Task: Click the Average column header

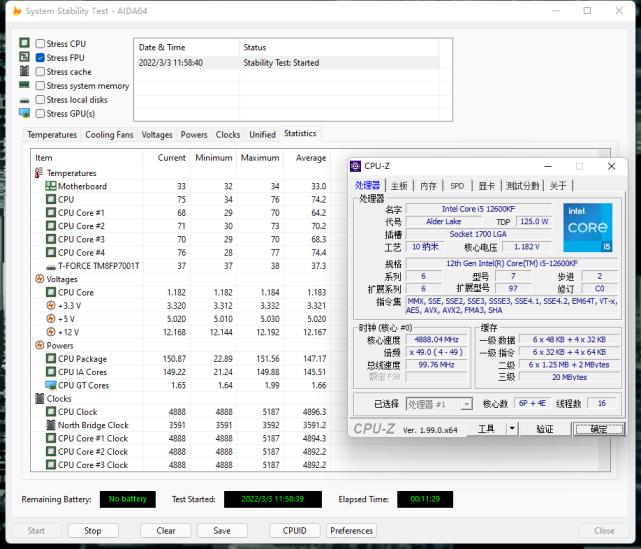Action: (x=307, y=158)
